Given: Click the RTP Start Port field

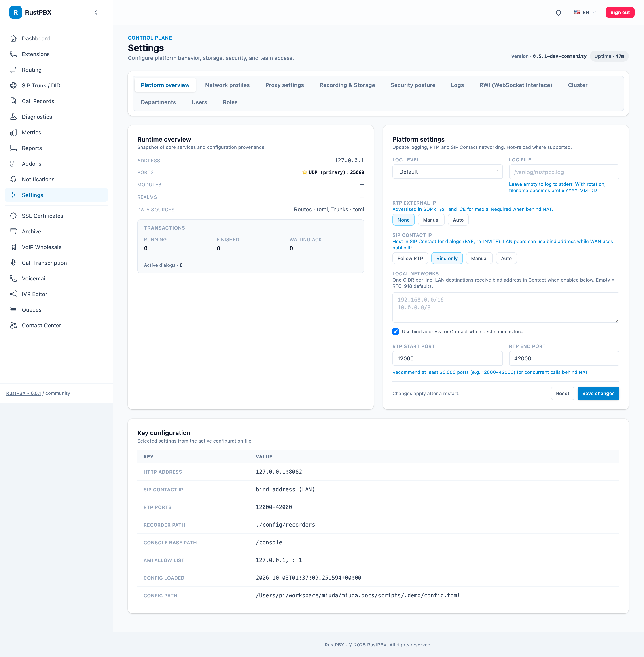Looking at the screenshot, I should coord(447,359).
